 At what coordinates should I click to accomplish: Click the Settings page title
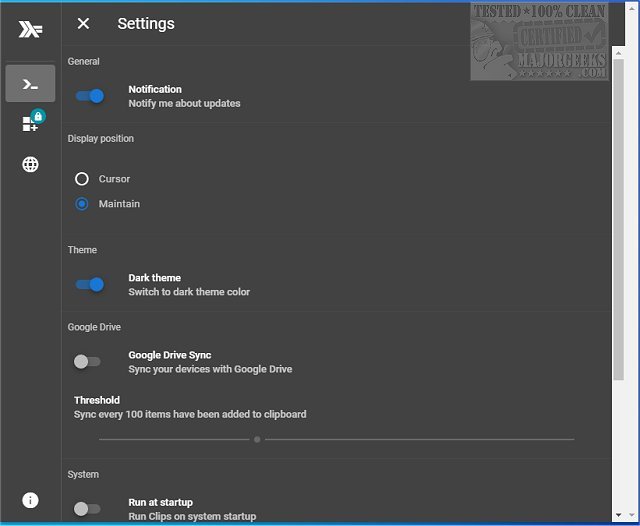146,23
